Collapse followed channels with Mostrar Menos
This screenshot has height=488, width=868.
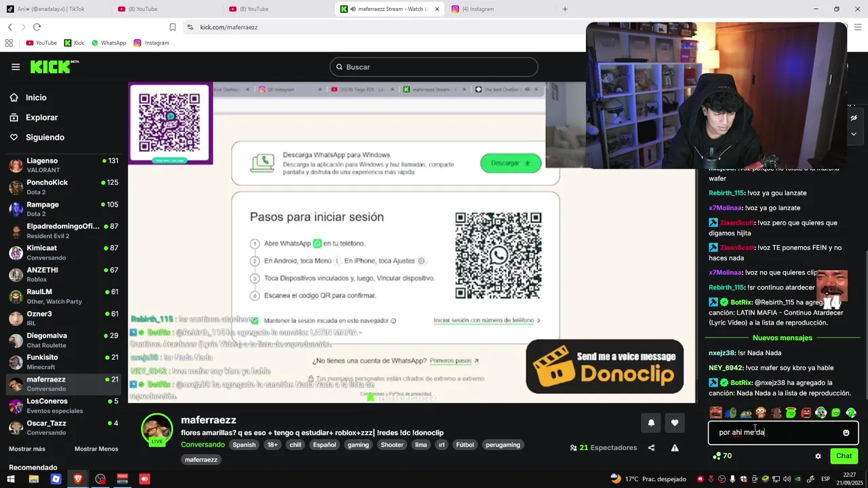click(96, 449)
